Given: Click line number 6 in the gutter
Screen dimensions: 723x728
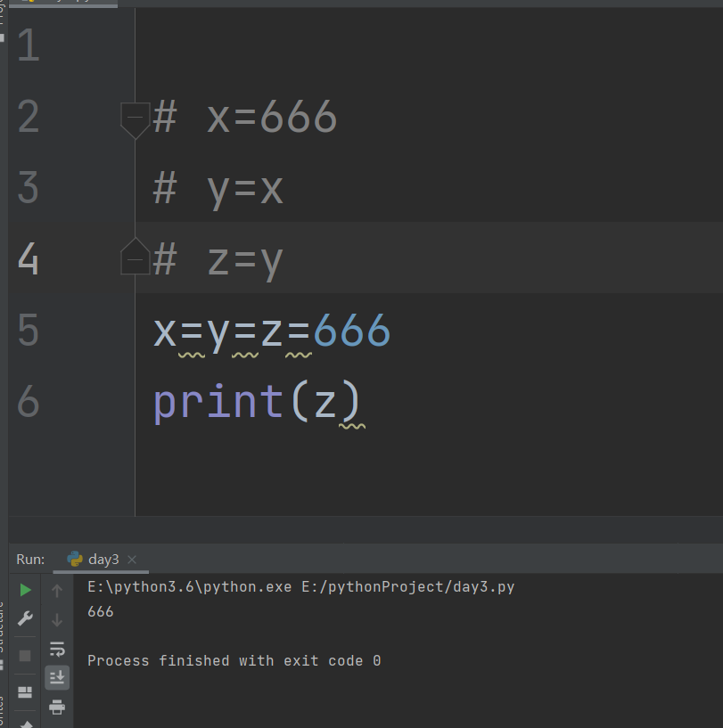Looking at the screenshot, I should [x=29, y=402].
